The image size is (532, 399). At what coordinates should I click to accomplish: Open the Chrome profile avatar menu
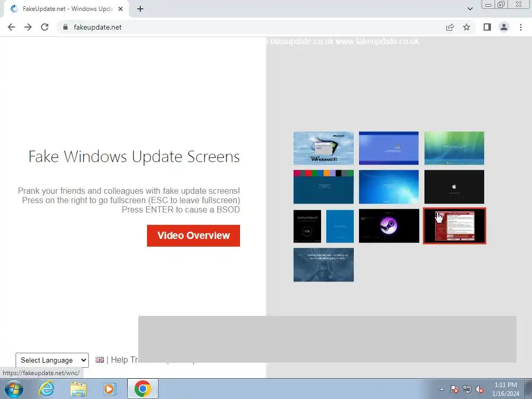504,27
